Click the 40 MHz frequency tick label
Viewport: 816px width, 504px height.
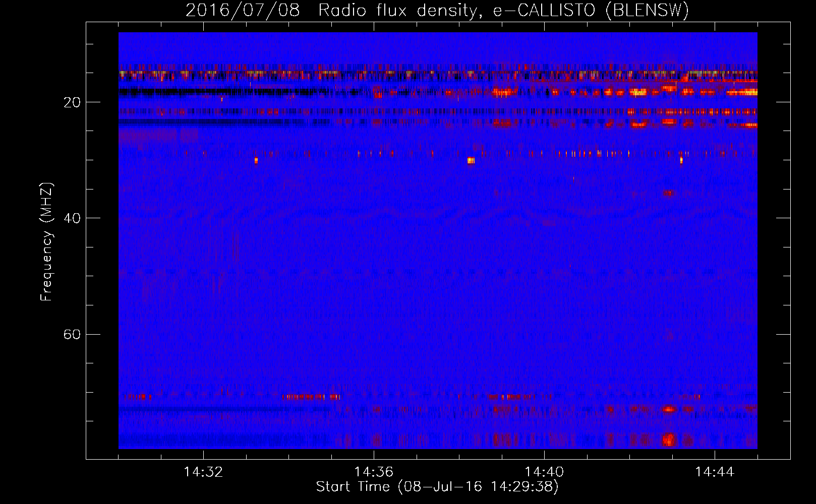click(72, 218)
